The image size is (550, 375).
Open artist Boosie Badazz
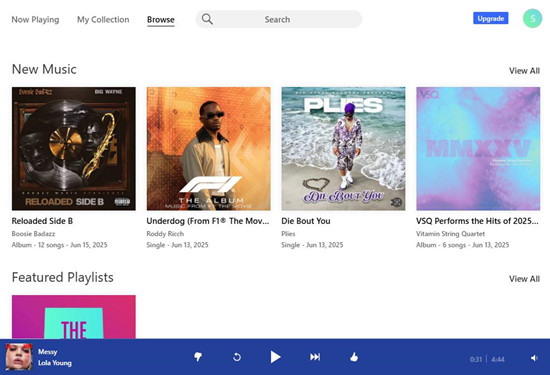click(33, 234)
